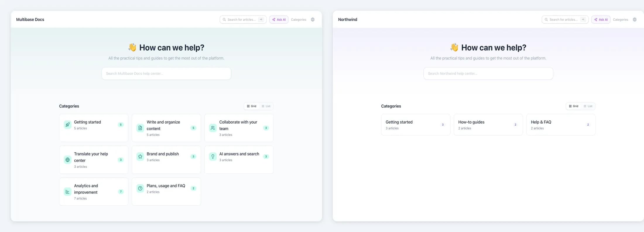Click the star icon for Brand and publish
644x232 pixels.
[140, 157]
